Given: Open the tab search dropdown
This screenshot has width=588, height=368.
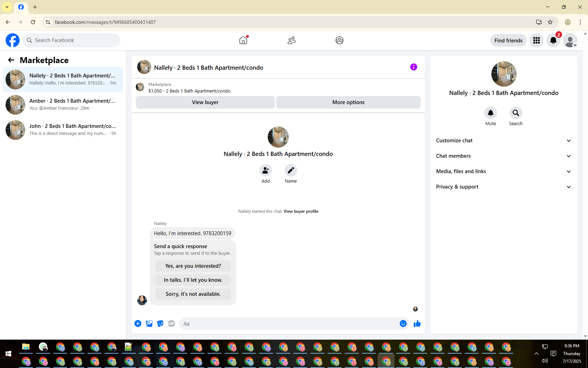Looking at the screenshot, I should click(7, 7).
